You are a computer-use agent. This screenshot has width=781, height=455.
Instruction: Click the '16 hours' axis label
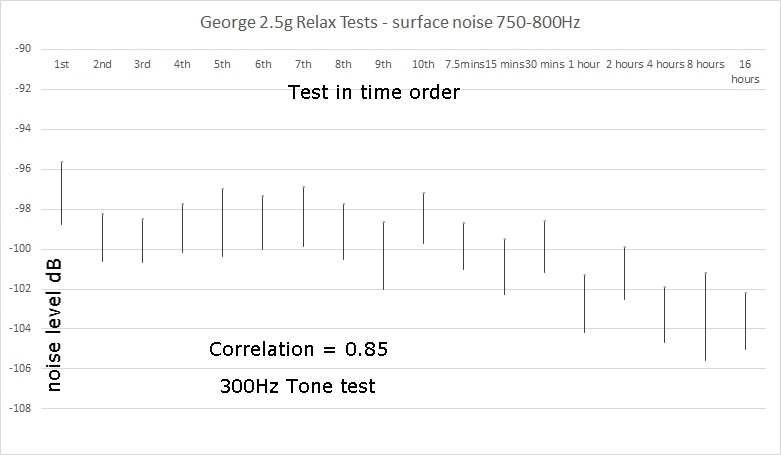(745, 72)
